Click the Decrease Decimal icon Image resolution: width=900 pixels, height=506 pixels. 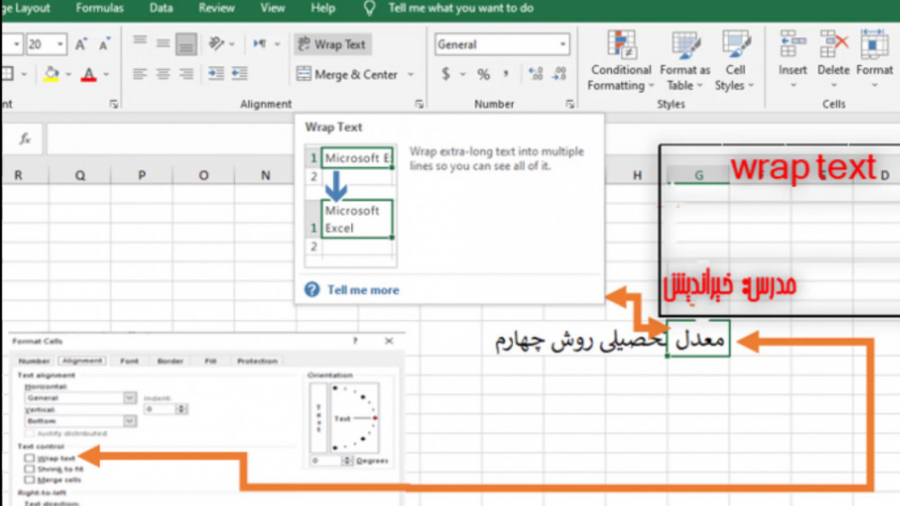pyautogui.click(x=560, y=73)
